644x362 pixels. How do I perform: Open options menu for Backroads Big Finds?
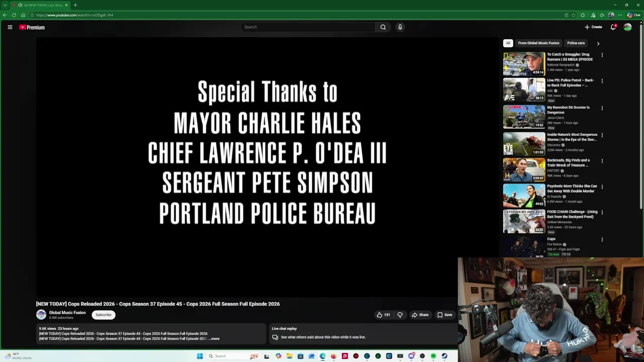[602, 161]
